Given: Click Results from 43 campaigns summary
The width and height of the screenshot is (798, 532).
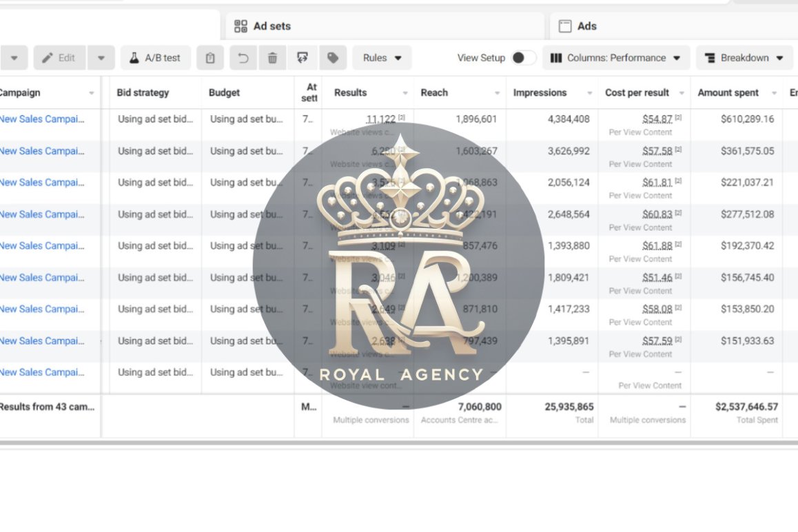Looking at the screenshot, I should coord(47,407).
